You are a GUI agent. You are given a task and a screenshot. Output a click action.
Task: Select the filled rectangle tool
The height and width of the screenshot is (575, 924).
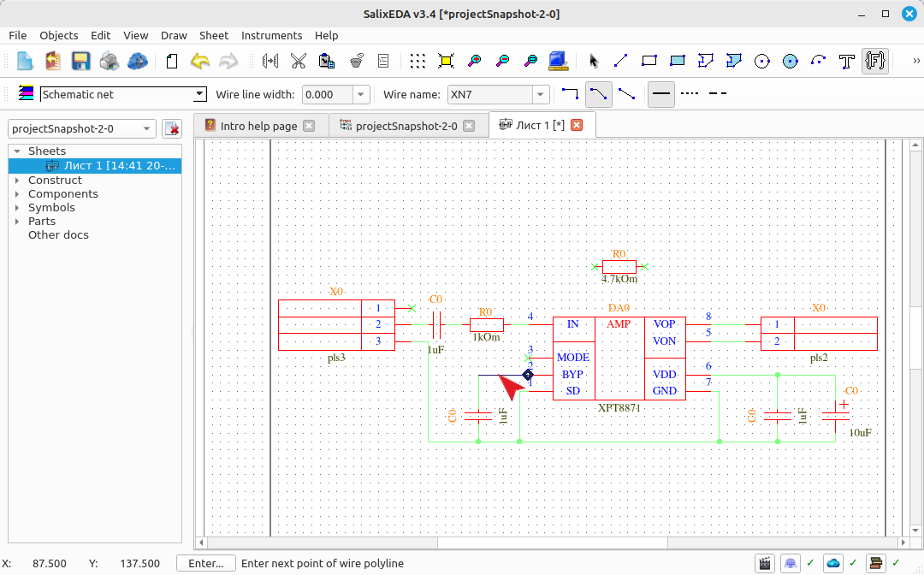(x=677, y=61)
